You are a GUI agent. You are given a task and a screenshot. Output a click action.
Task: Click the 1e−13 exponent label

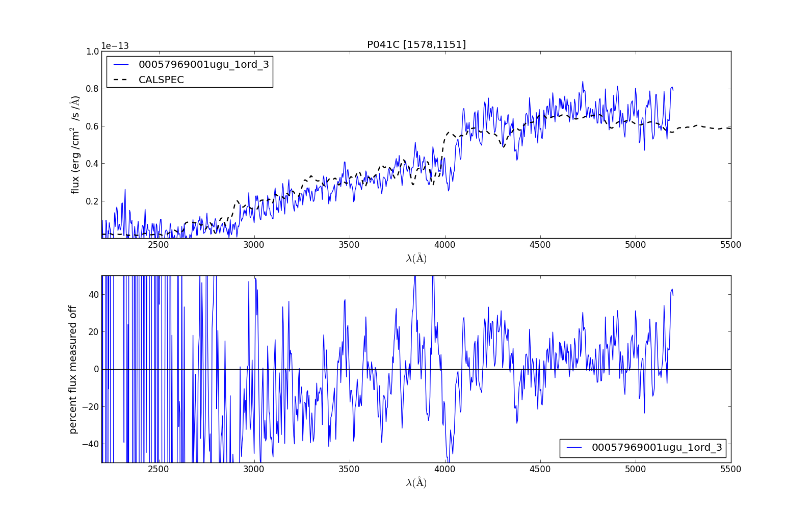coord(115,46)
